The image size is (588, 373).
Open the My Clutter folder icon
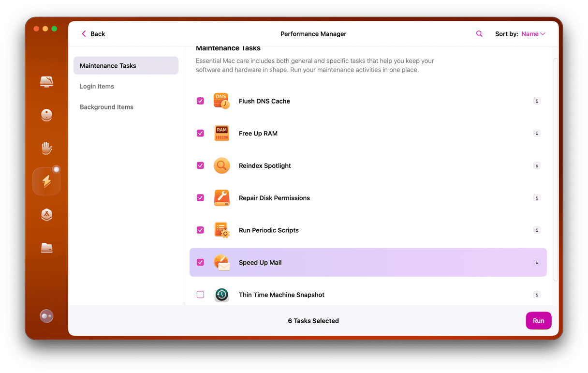point(46,248)
